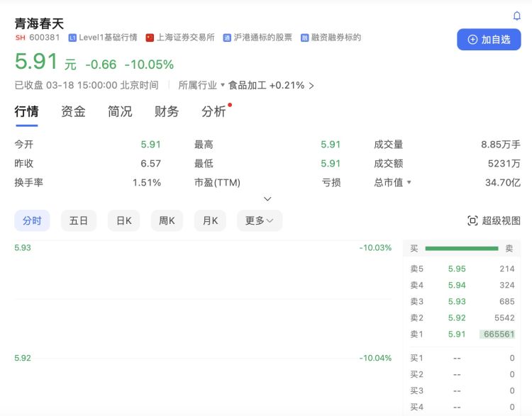The width and height of the screenshot is (532, 416).
Task: Click the 卖5 order row price 5.95
Action: click(x=457, y=269)
